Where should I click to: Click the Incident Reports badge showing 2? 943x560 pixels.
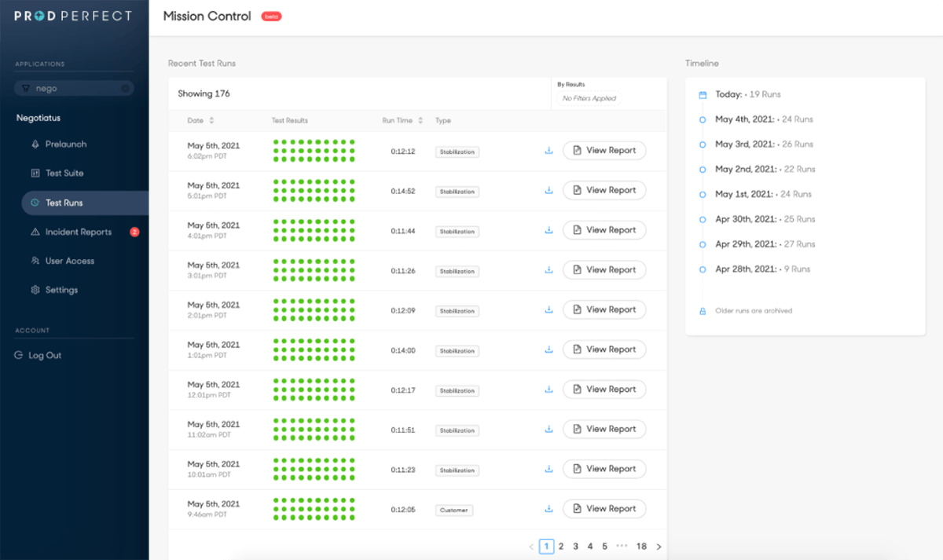coord(134,232)
